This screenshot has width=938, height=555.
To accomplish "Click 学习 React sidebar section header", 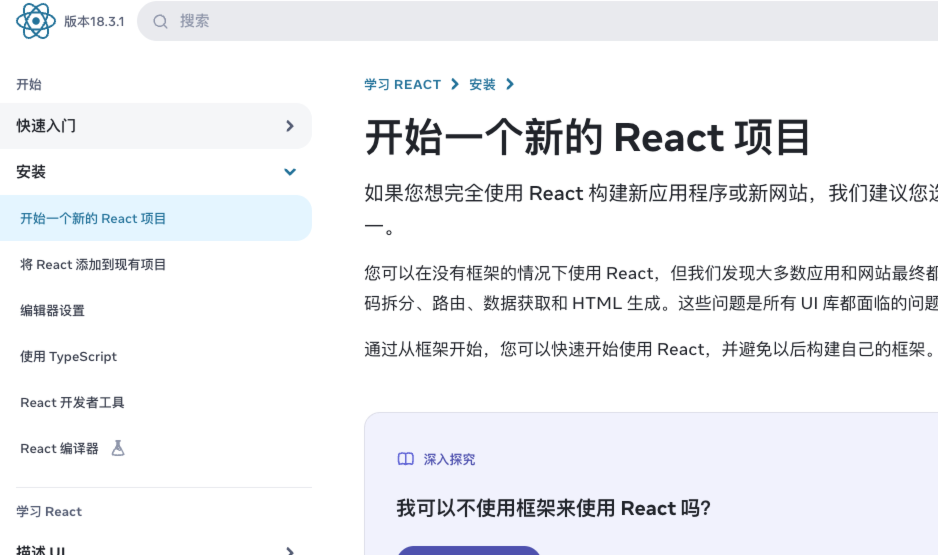I will tap(49, 511).
